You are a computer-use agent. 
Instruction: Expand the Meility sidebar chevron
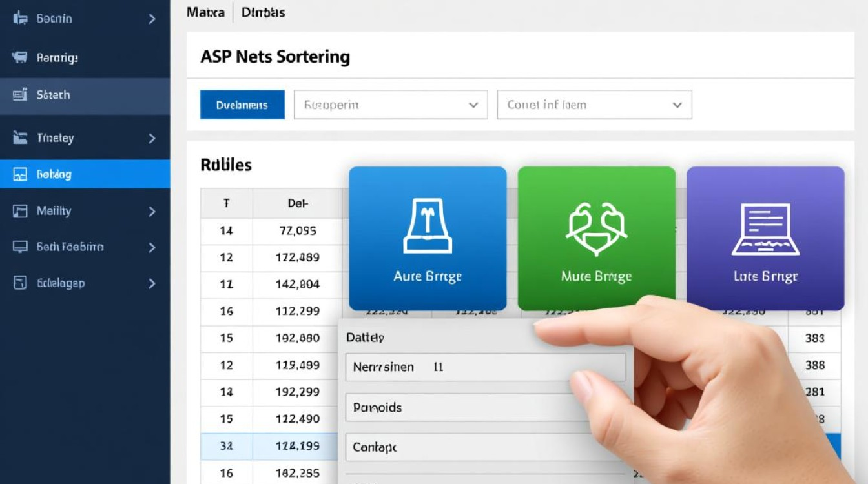152,211
